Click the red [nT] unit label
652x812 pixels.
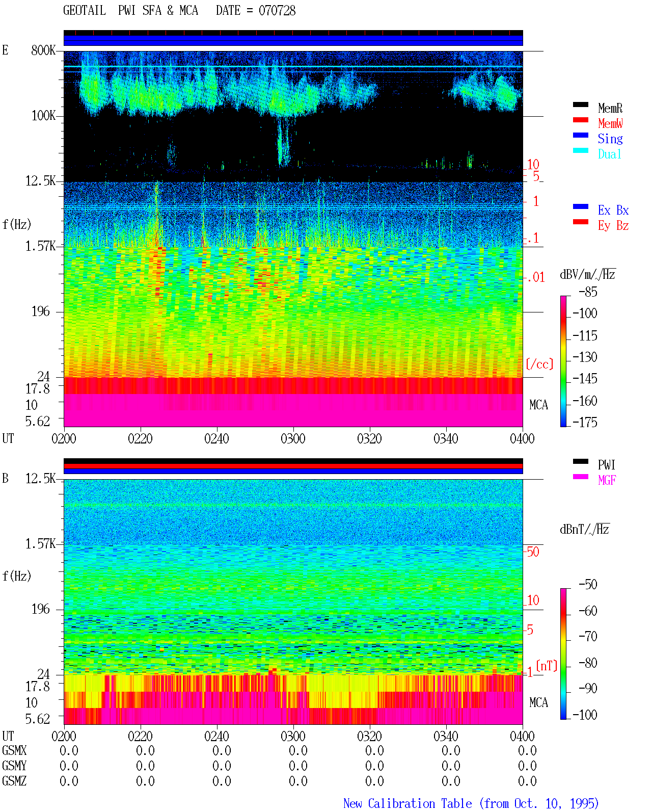pos(547,666)
